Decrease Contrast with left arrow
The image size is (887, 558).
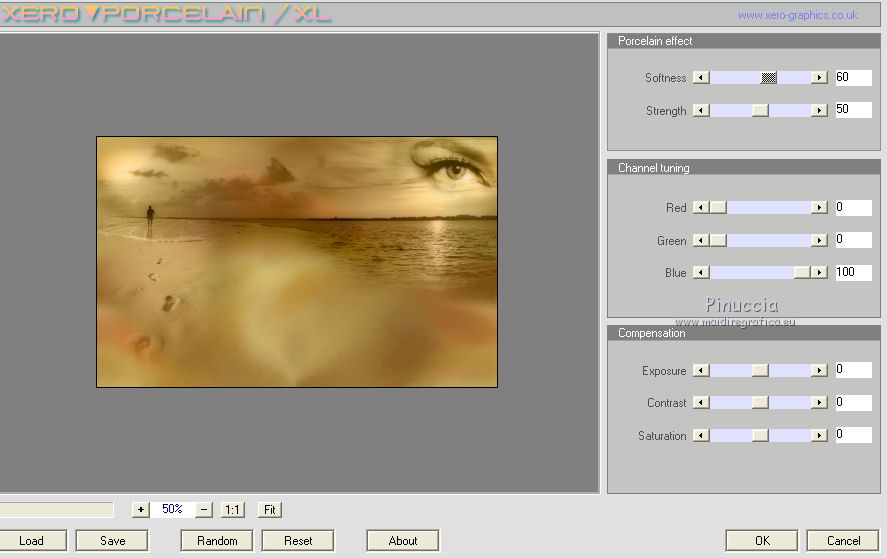(701, 402)
